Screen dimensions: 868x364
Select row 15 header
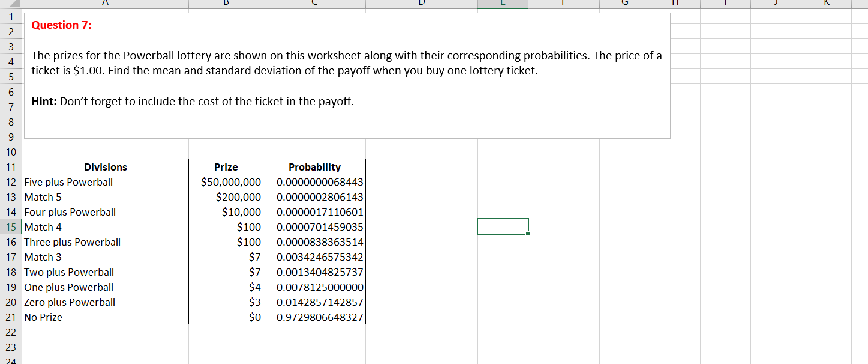coord(11,227)
